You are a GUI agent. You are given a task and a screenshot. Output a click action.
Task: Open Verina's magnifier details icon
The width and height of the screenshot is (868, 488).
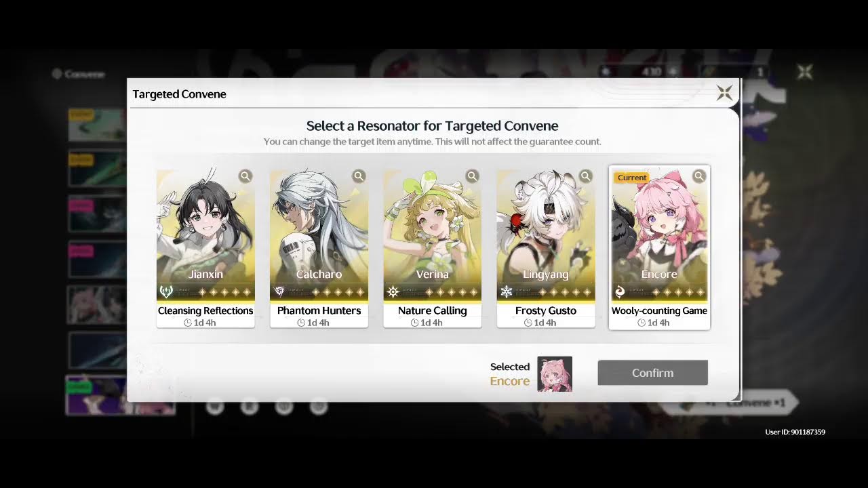pos(472,176)
